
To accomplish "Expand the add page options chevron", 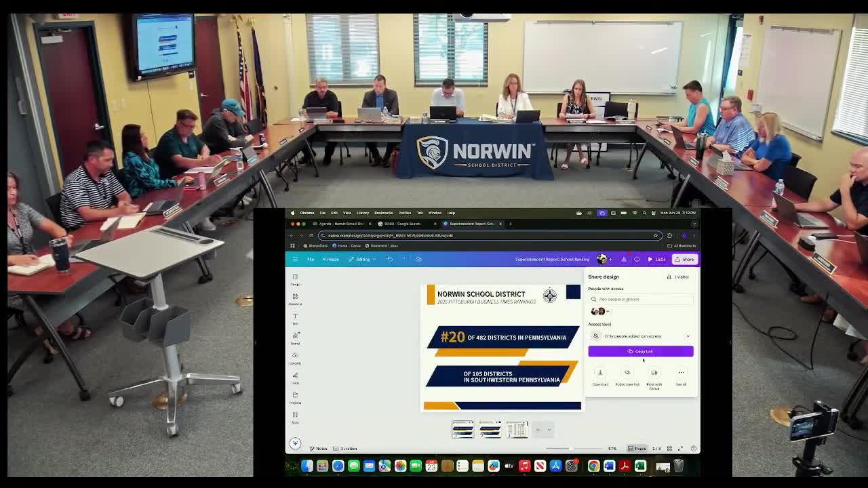I will (x=549, y=430).
